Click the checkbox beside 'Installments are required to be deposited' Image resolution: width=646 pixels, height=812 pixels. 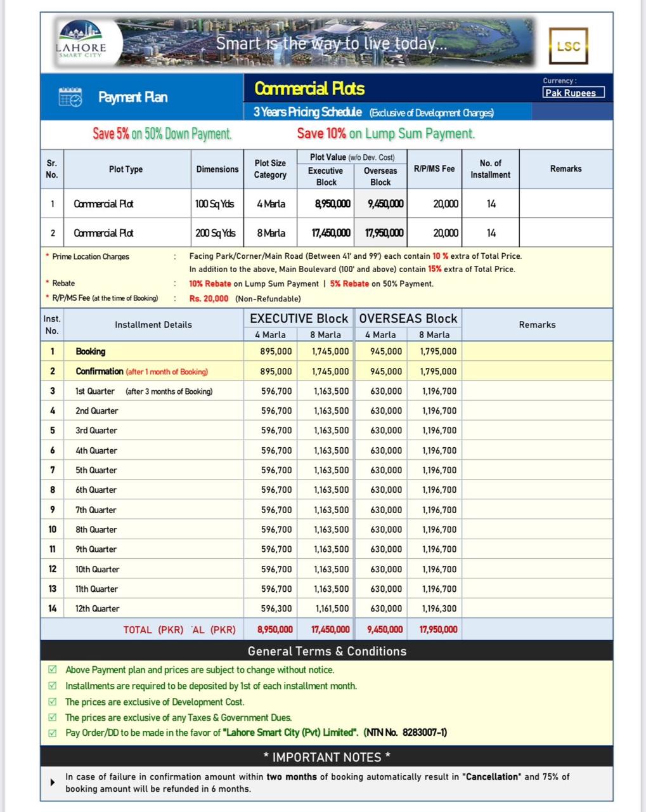click(53, 686)
